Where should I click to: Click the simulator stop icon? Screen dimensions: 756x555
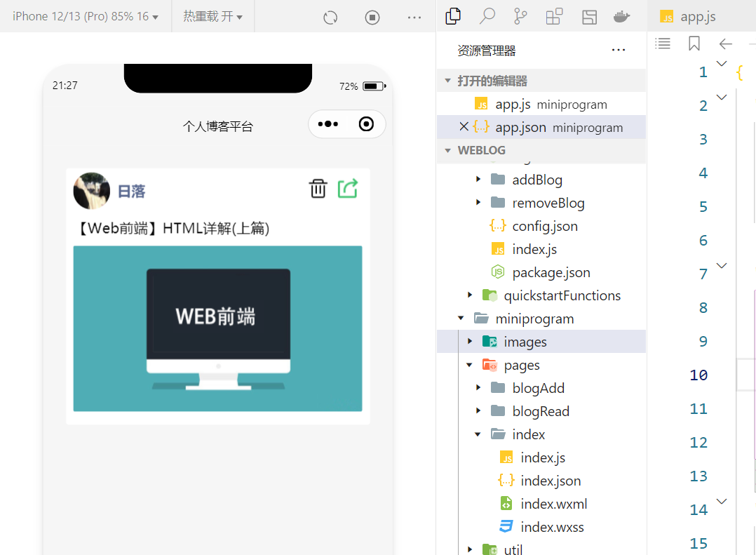pyautogui.click(x=372, y=18)
